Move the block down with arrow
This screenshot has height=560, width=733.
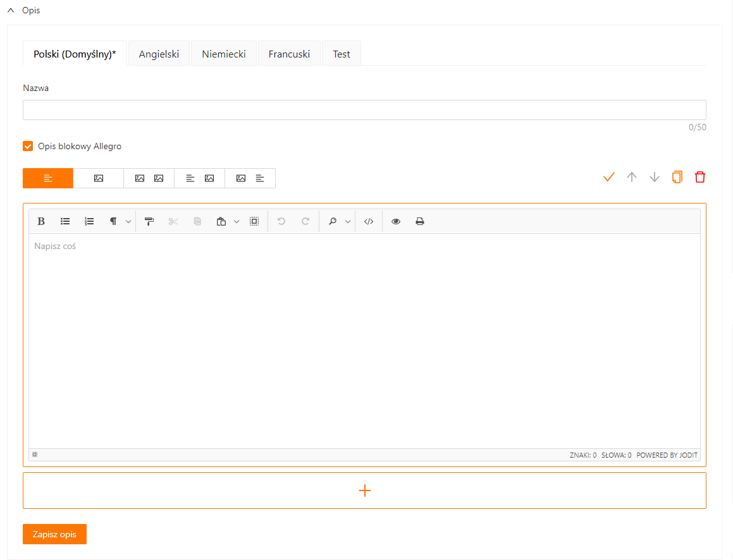coord(654,177)
